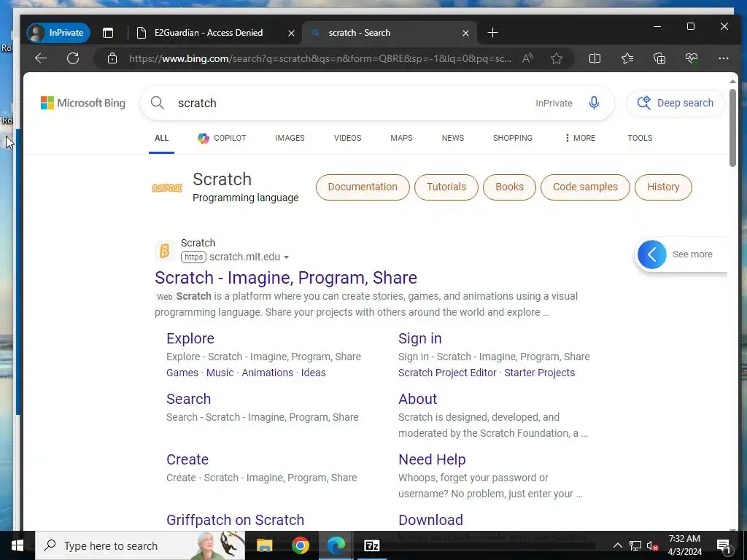The height and width of the screenshot is (560, 747).
Task: Open split screen icon
Action: tap(595, 58)
